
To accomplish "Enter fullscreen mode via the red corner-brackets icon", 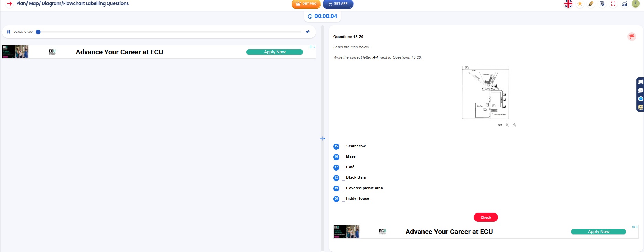I will click(x=613, y=4).
